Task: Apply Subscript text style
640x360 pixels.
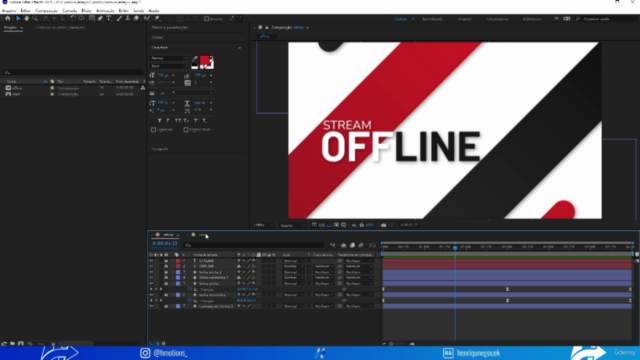Action: [x=204, y=120]
